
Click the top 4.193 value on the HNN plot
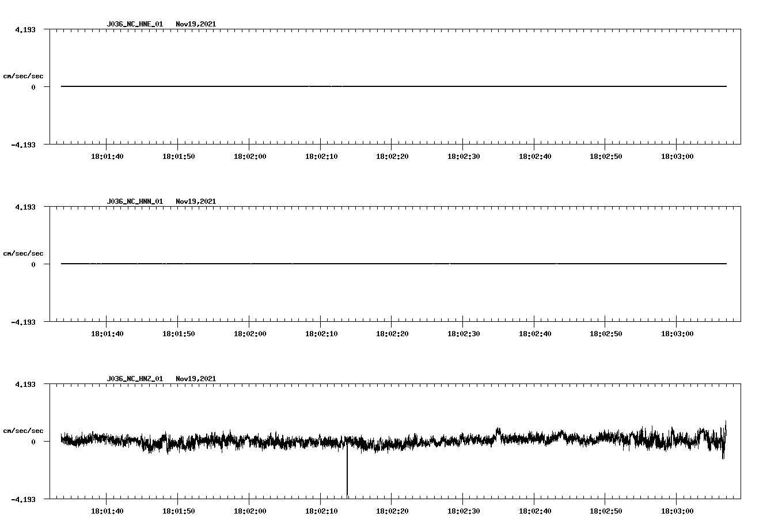(x=25, y=207)
